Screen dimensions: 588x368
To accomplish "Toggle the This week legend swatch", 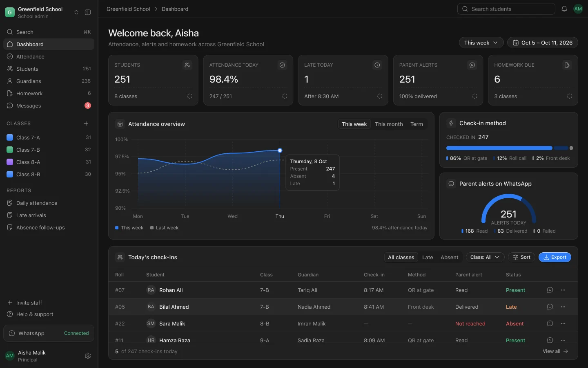I will tap(117, 228).
